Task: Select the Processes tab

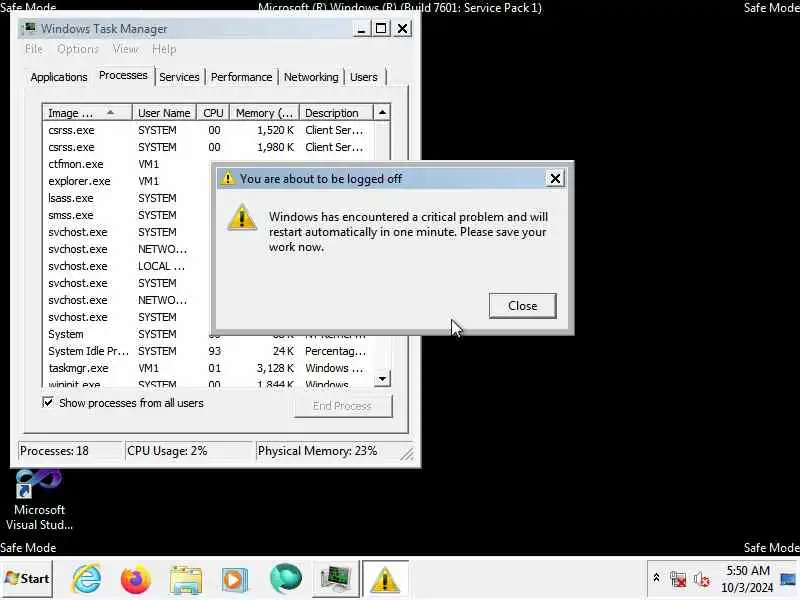Action: [123, 76]
